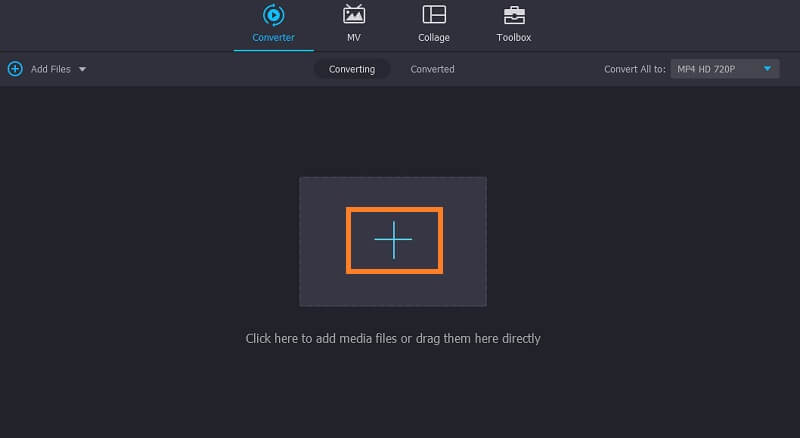Click the Converter icon in top navigation
800x438 pixels.
pos(273,15)
